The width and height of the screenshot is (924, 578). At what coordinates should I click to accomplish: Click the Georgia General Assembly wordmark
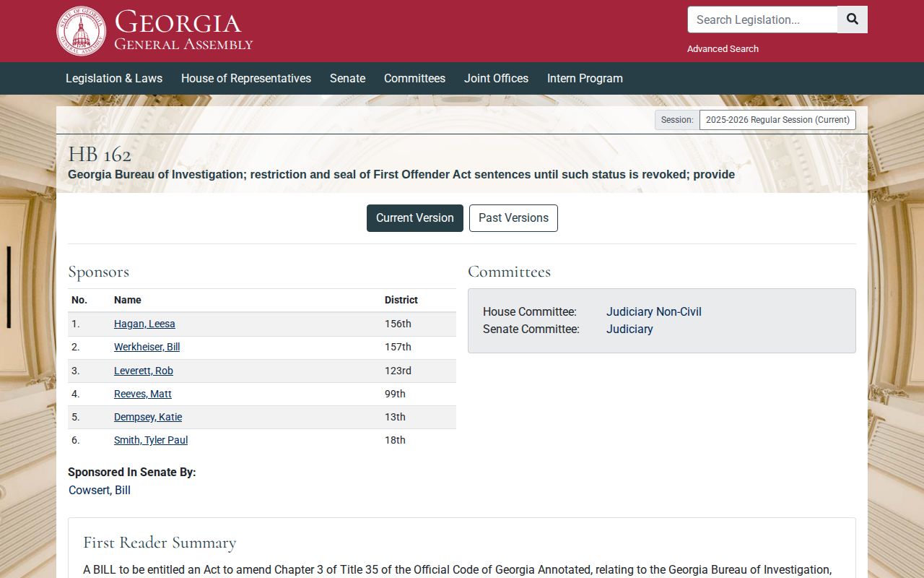(x=183, y=30)
